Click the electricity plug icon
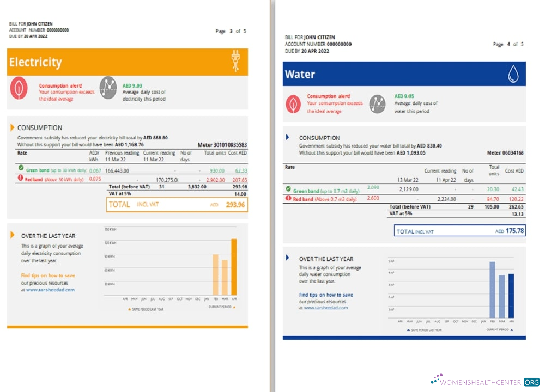The width and height of the screenshot is (545, 392). click(235, 62)
